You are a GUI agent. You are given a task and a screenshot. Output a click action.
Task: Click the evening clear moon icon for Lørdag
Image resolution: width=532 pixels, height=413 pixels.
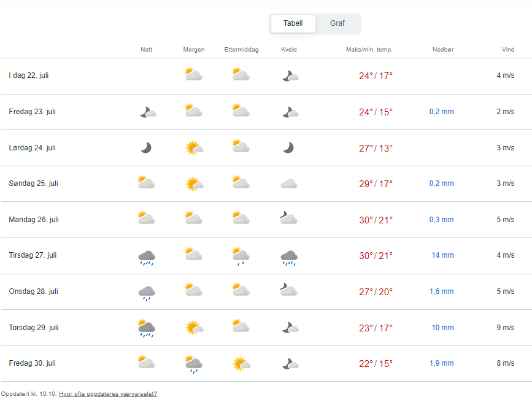[288, 148]
